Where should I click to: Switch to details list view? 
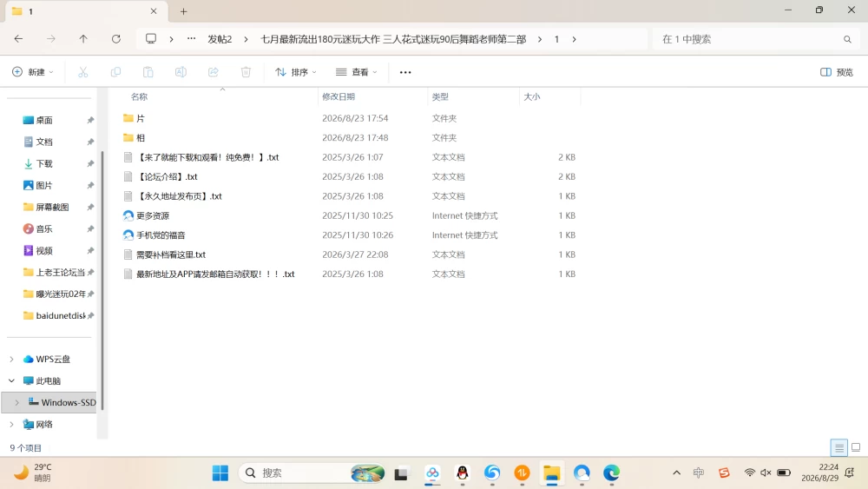[x=838, y=447]
